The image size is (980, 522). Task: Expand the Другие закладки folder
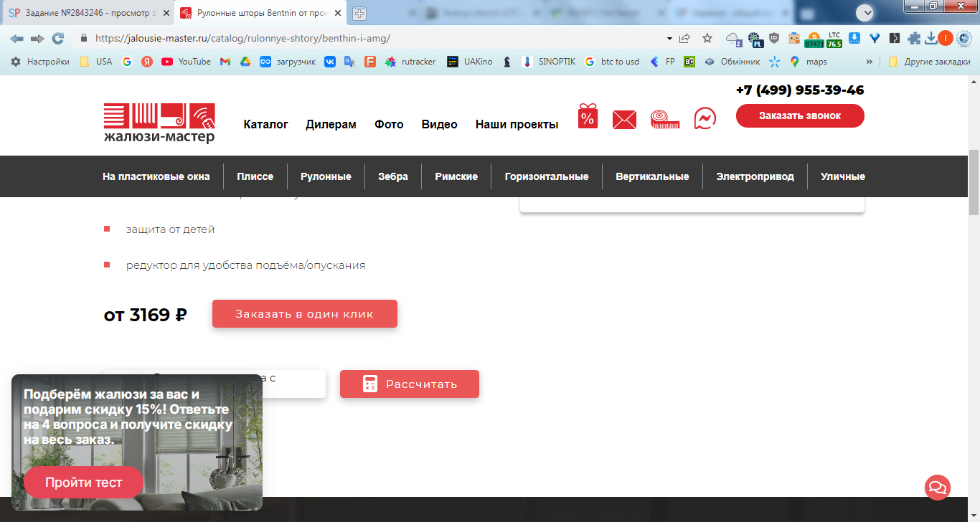tap(929, 62)
